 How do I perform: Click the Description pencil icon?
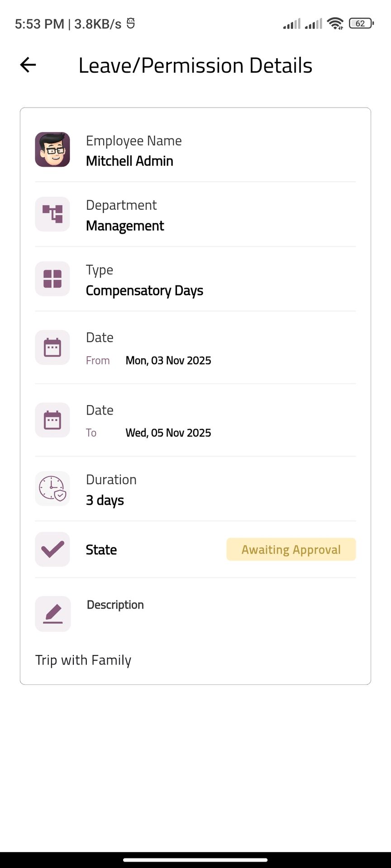[53, 614]
